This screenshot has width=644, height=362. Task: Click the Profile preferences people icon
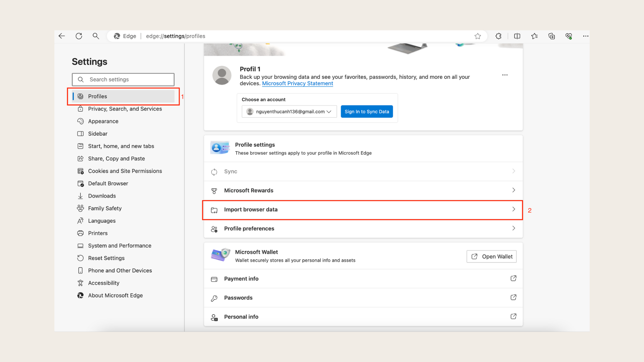click(214, 229)
